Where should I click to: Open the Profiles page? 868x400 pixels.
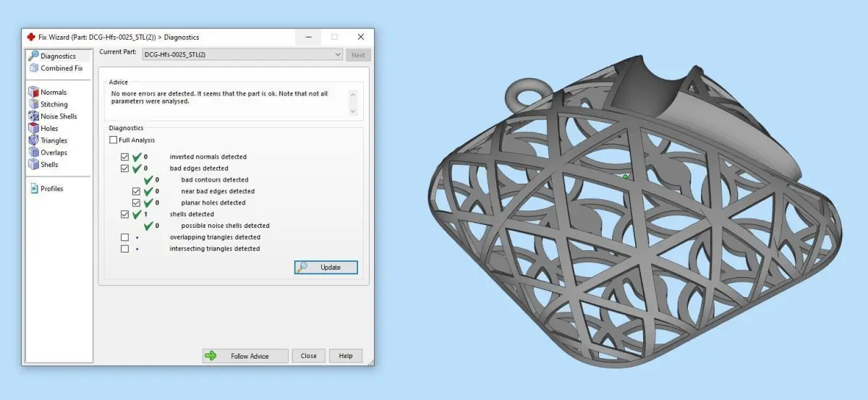52,189
